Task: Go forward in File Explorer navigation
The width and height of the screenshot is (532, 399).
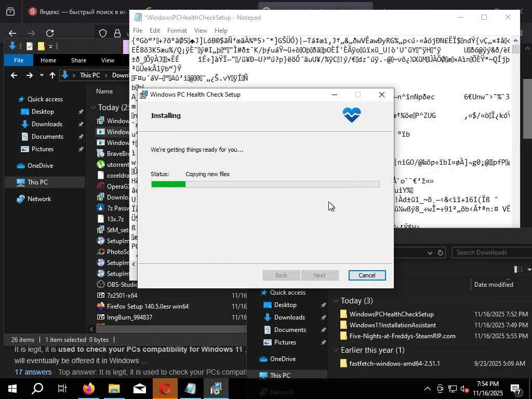Action: coord(30,75)
